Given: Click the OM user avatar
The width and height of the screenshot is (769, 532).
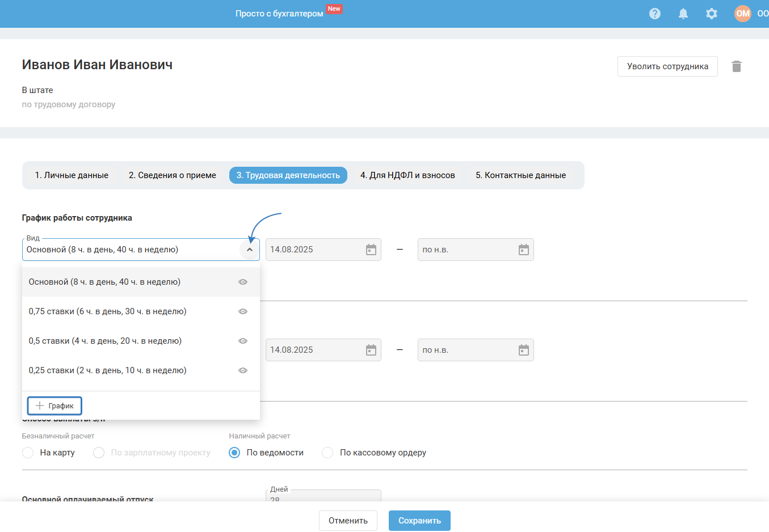Looking at the screenshot, I should (x=743, y=14).
